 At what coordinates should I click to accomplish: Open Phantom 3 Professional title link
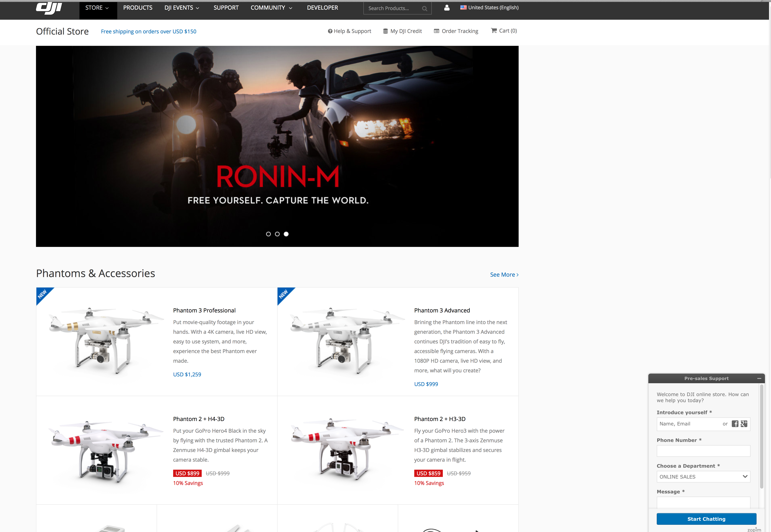pos(204,310)
